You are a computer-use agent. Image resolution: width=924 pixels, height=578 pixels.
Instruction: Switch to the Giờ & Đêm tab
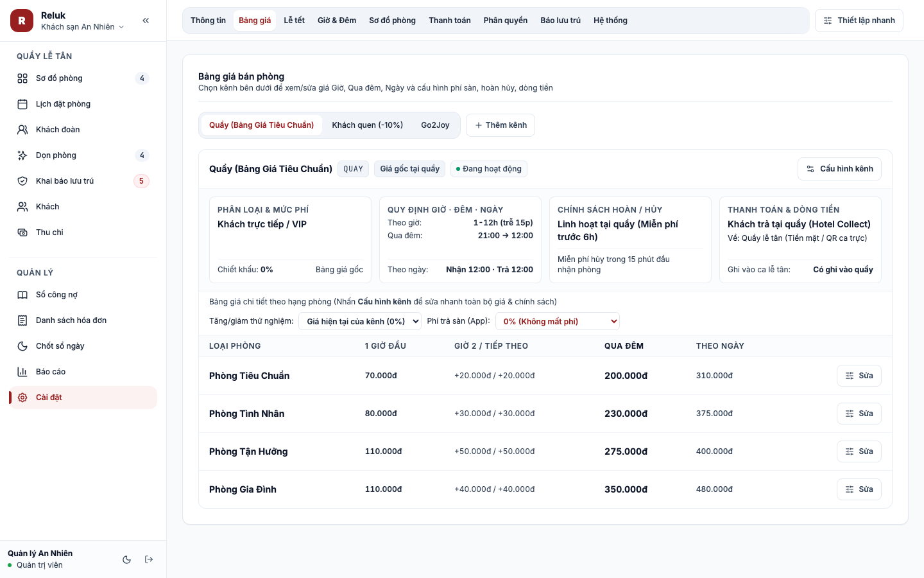[337, 21]
